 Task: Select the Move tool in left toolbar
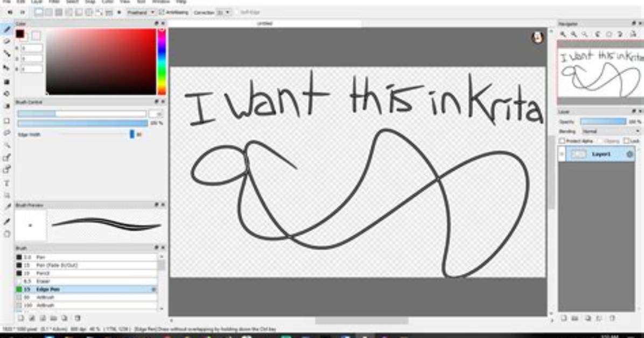[x=7, y=68]
